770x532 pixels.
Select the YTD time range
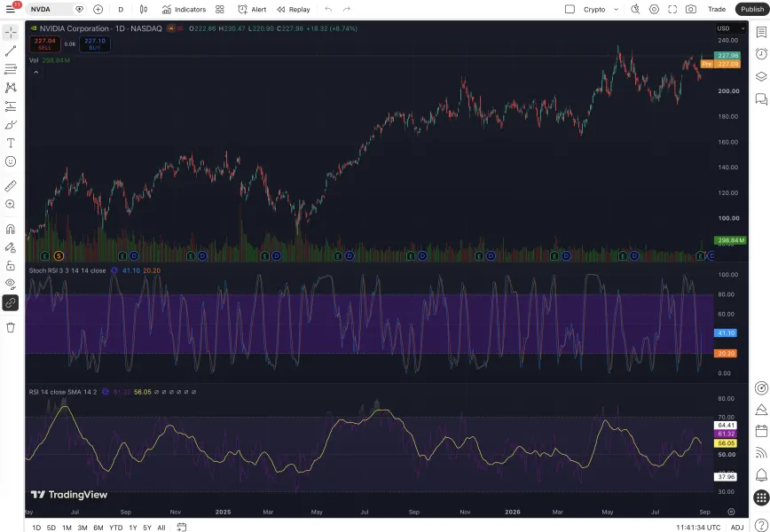pos(116,528)
